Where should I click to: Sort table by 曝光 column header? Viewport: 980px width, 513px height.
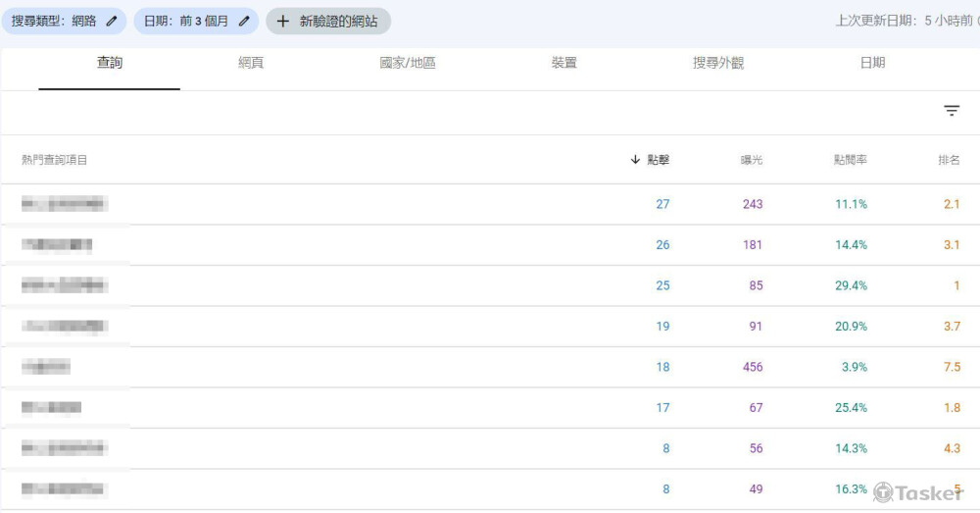pyautogui.click(x=751, y=160)
